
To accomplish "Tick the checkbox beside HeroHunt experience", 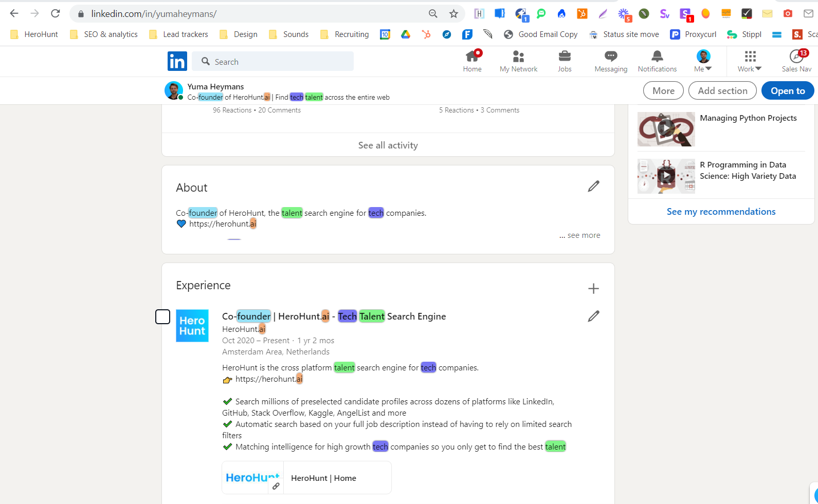I will pyautogui.click(x=162, y=317).
